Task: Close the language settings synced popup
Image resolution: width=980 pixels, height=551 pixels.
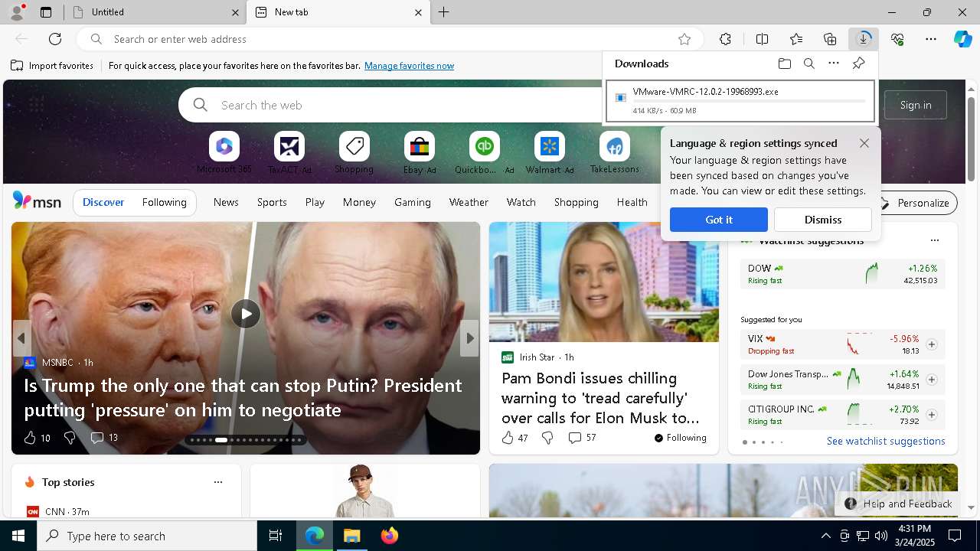Action: coord(864,143)
